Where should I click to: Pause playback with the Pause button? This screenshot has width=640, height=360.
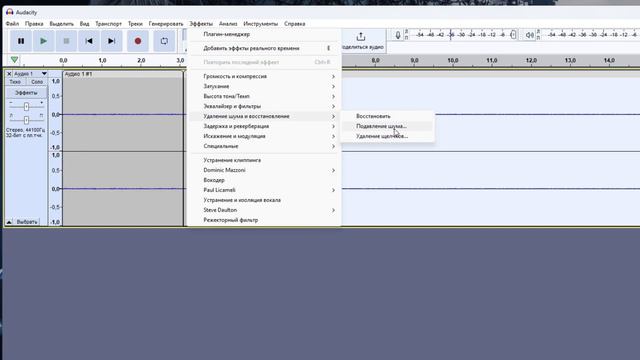click(x=21, y=41)
